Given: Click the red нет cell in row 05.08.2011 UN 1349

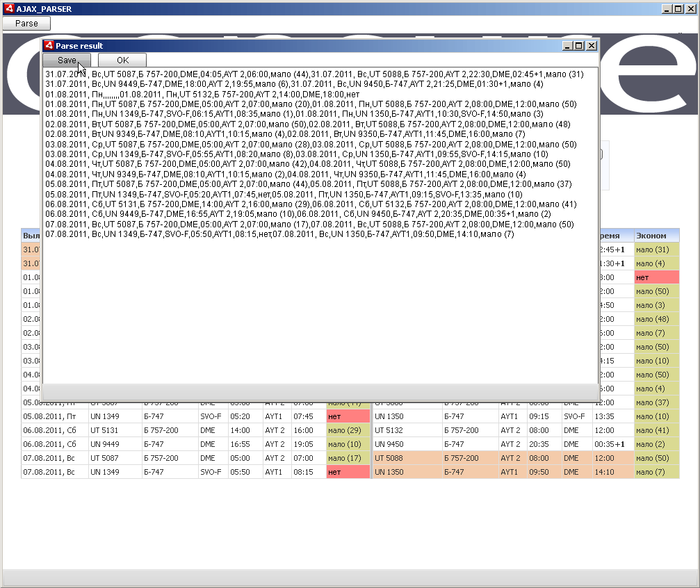Looking at the screenshot, I should (x=348, y=416).
